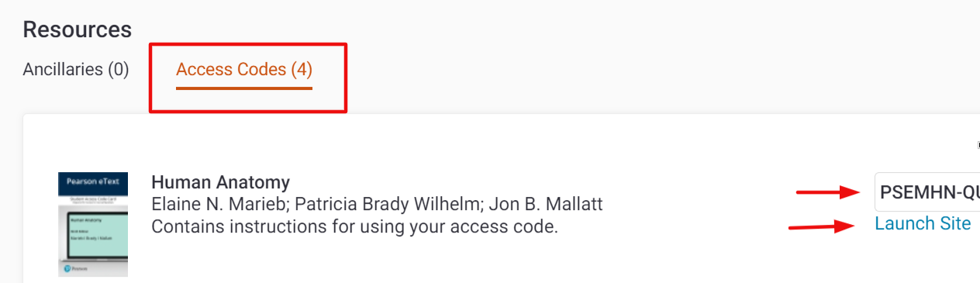Click the Resources heading

click(78, 29)
